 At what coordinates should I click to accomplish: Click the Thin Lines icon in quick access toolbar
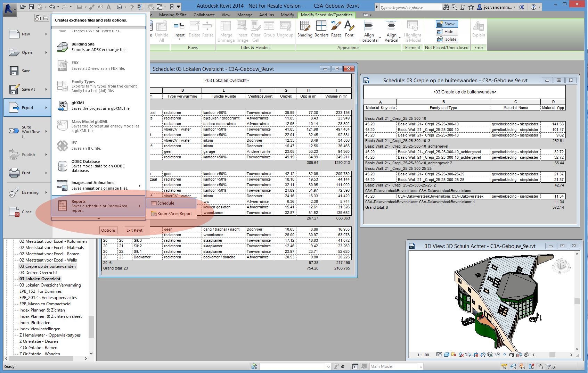tap(140, 7)
